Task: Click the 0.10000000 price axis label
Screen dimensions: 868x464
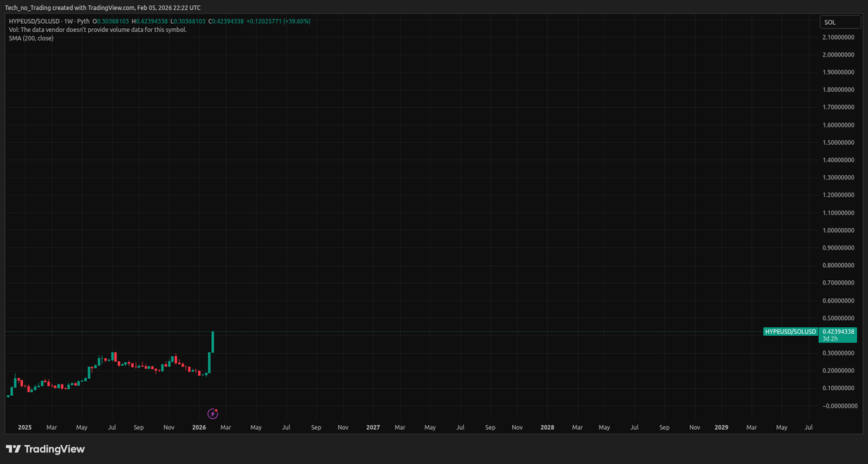Action: click(840, 388)
